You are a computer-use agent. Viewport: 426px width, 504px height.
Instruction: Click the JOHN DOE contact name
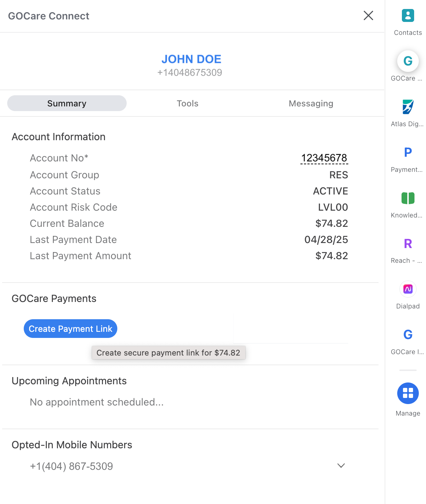pos(191,59)
